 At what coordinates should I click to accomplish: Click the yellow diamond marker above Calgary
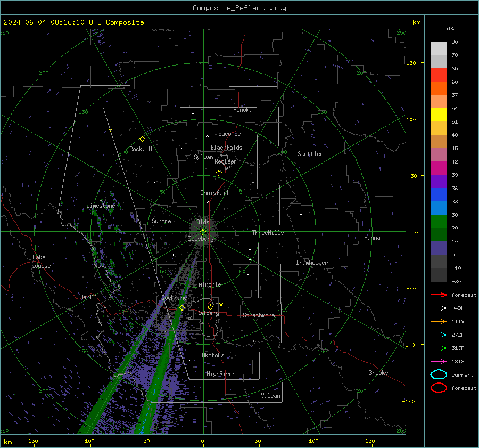210,307
